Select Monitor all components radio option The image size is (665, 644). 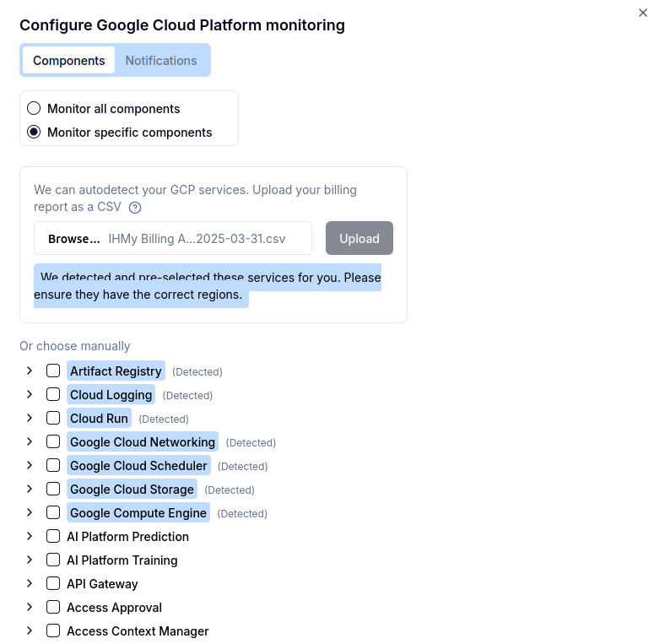click(x=34, y=109)
